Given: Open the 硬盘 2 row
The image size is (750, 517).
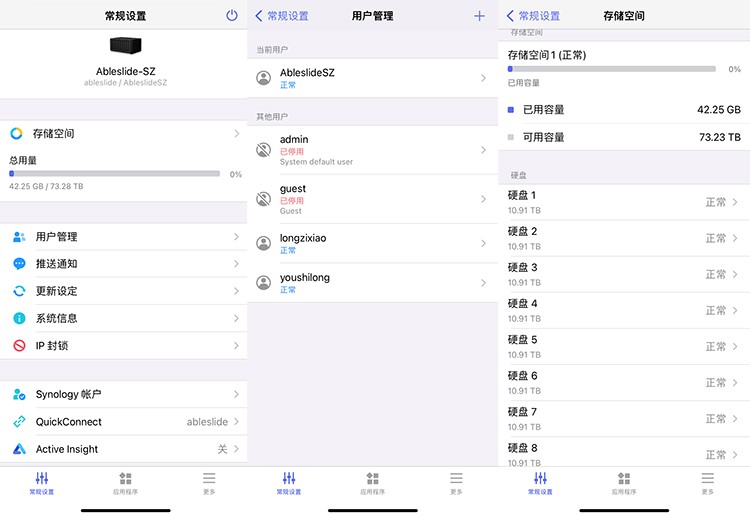Looking at the screenshot, I should (624, 238).
